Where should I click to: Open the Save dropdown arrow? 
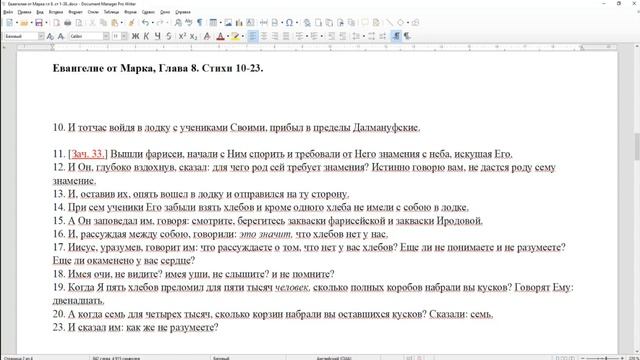click(46, 23)
